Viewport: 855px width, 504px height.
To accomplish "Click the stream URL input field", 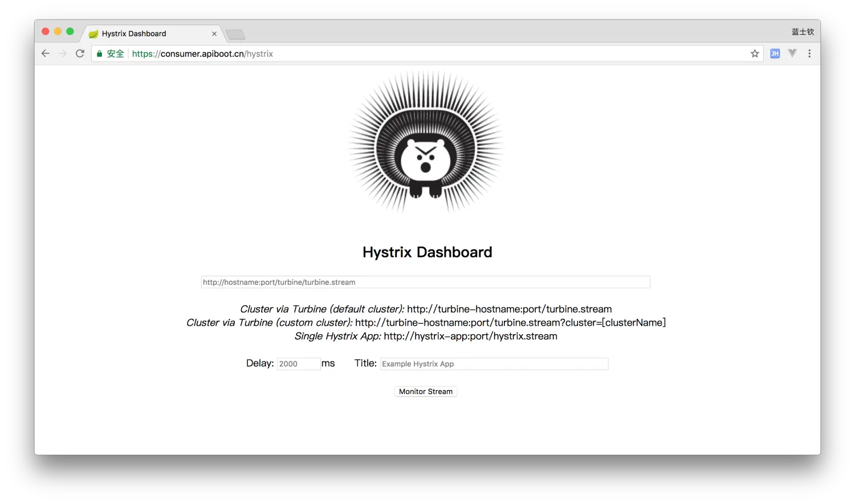I will coord(426,282).
